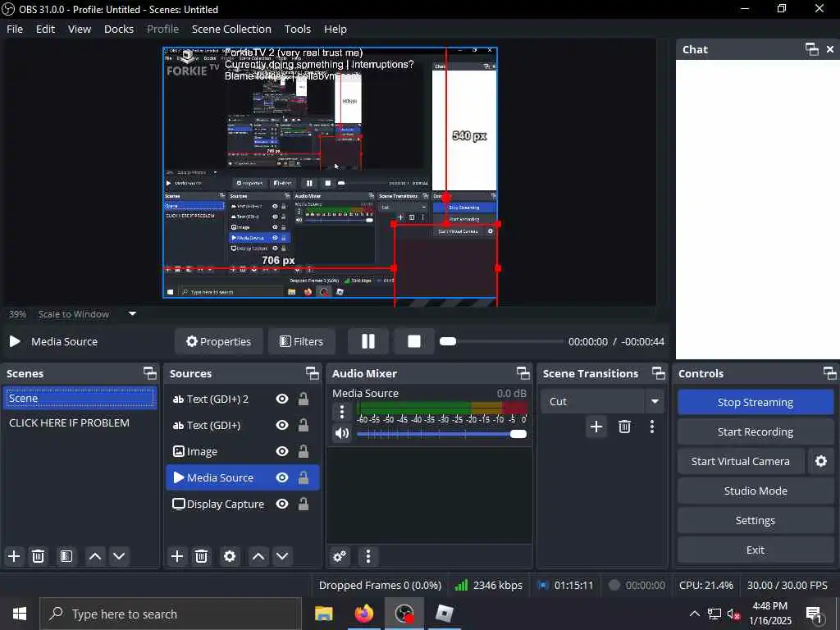The width and height of the screenshot is (840, 630).
Task: Click Exit in Controls dock
Action: pos(756,550)
